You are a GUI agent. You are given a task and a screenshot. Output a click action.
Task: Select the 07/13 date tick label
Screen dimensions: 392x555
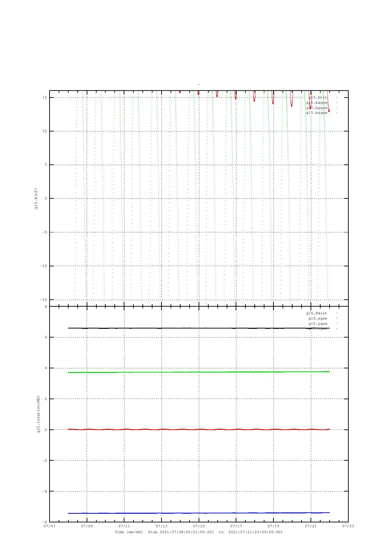(x=162, y=526)
